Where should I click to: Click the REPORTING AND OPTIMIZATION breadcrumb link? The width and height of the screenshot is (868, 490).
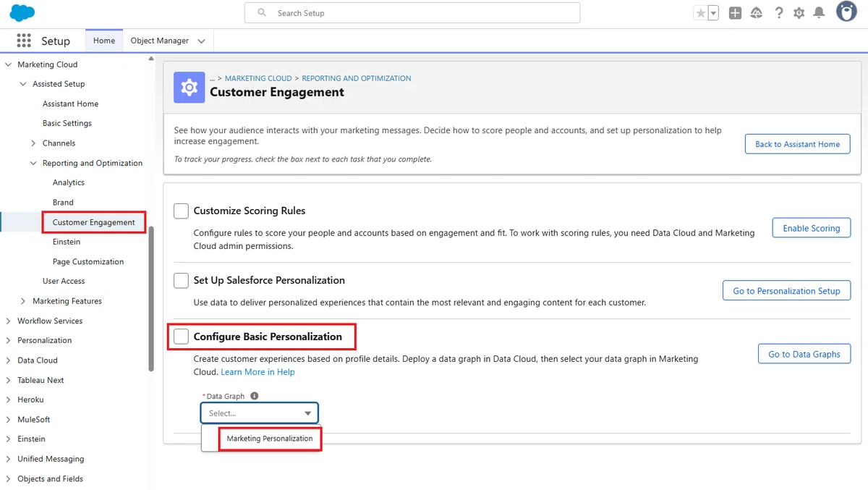click(357, 78)
